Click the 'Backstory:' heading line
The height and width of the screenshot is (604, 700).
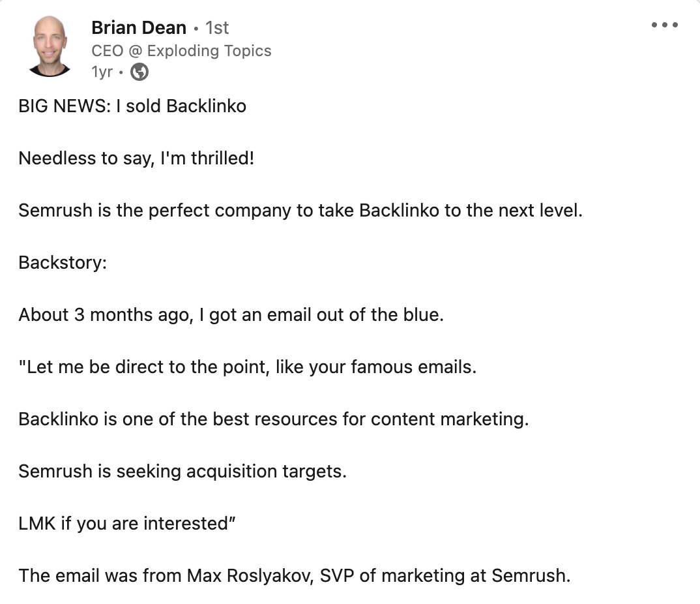coord(63,263)
